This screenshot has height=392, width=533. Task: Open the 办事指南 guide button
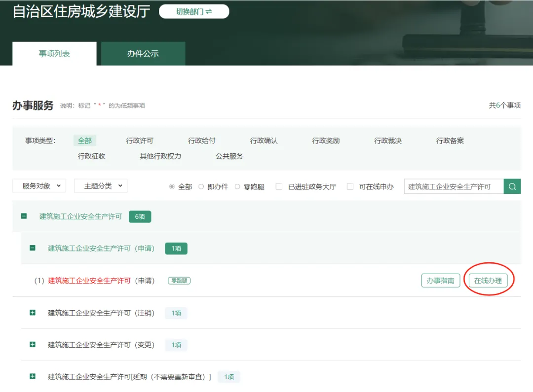pyautogui.click(x=440, y=281)
